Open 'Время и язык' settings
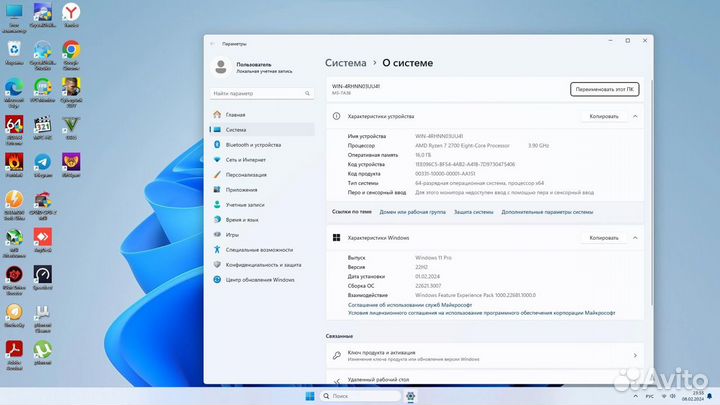Viewport: 720px width, 405px height. tap(262, 219)
